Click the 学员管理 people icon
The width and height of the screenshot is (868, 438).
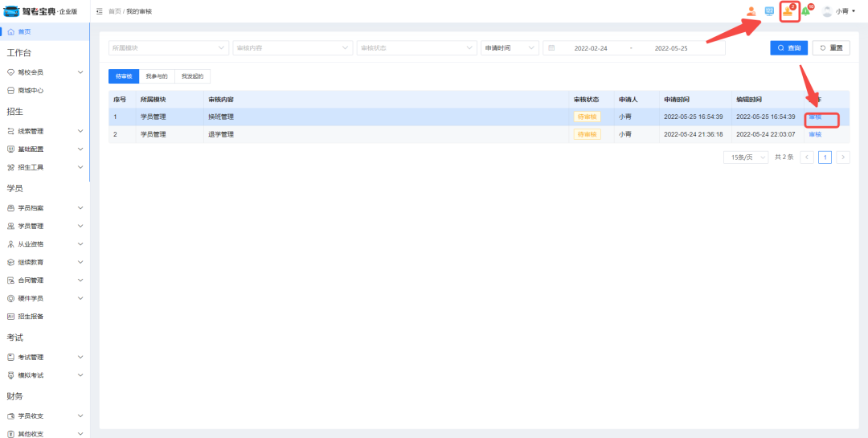[10, 226]
